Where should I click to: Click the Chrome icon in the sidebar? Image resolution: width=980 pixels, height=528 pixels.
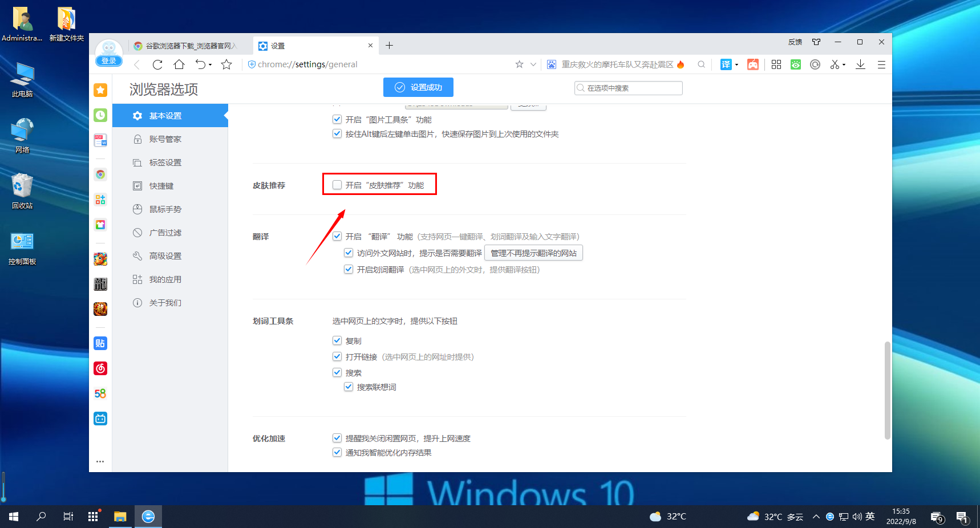click(100, 174)
